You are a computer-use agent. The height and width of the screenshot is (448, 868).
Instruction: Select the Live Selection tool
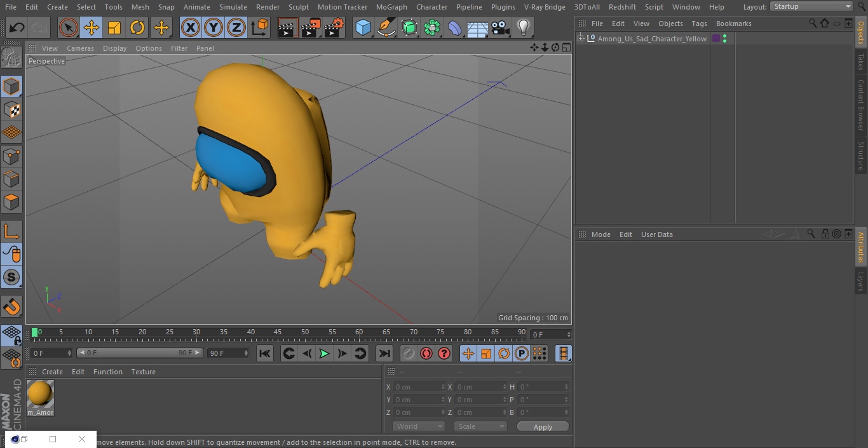(x=69, y=27)
